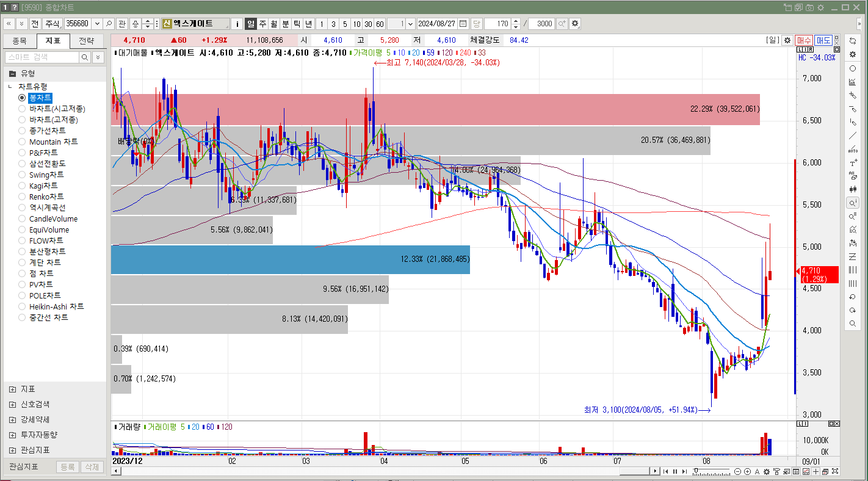868x481 pixels.
Task: Select the Heikin-Ashi 차트 radio option
Action: (22, 306)
